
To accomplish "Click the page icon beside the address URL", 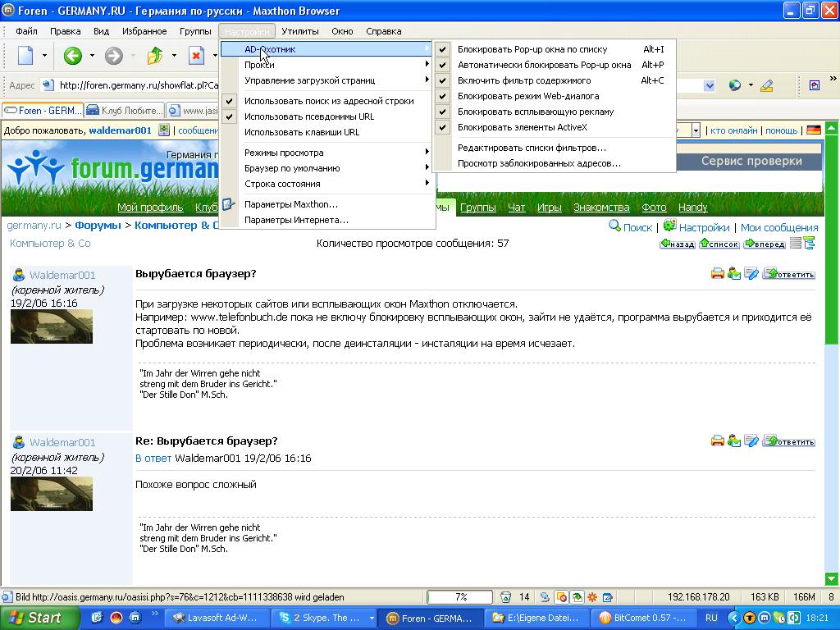I will pos(48,84).
